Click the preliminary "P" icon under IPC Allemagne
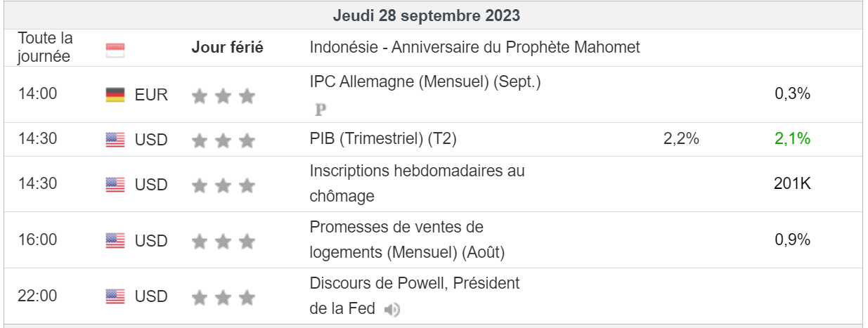Viewport: 868px width, 328px height. 321,110
